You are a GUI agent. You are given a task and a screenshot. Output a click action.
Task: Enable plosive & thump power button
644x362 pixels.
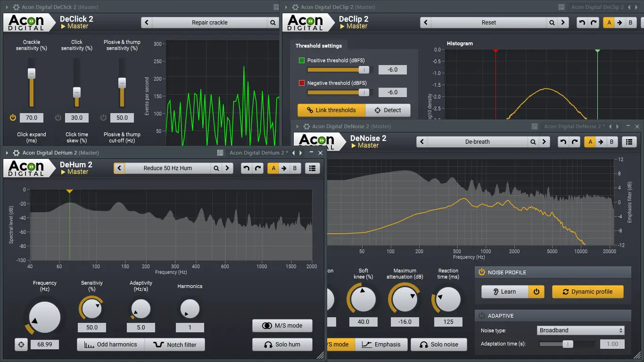point(103,117)
